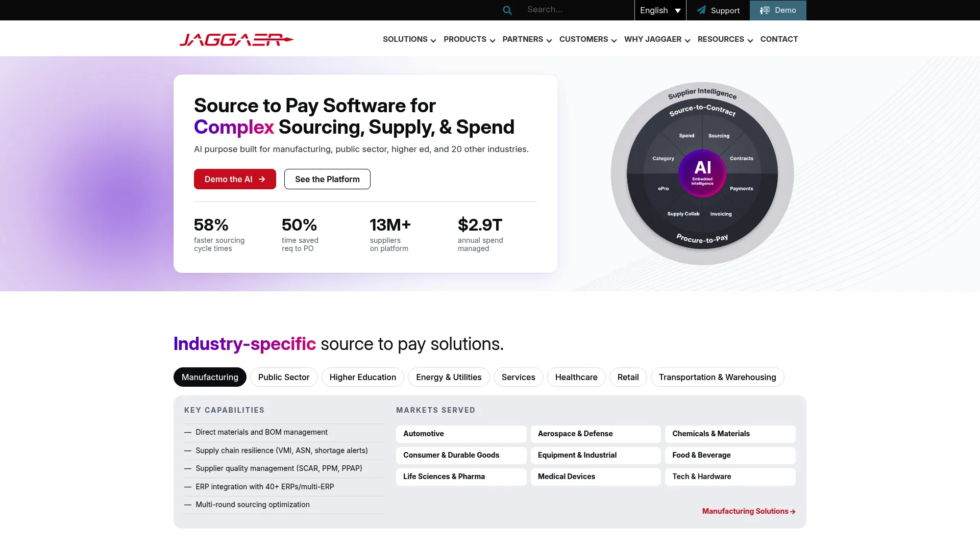Open the Medical Devices card
The width and height of the screenshot is (980, 551).
(x=596, y=477)
